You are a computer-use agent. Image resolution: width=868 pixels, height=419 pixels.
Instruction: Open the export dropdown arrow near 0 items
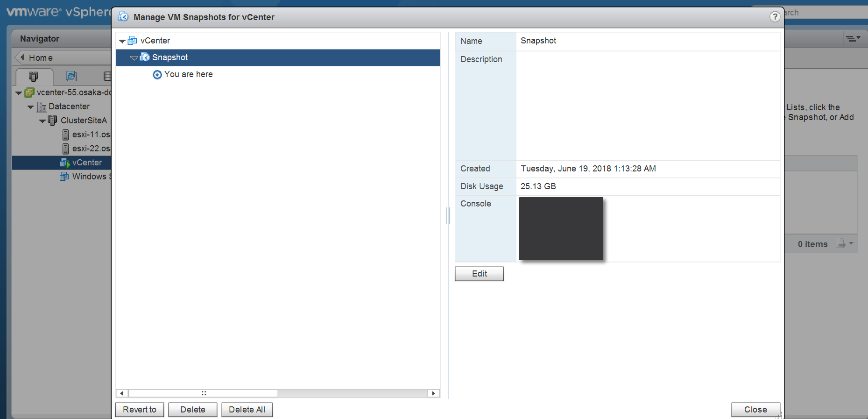point(851,243)
